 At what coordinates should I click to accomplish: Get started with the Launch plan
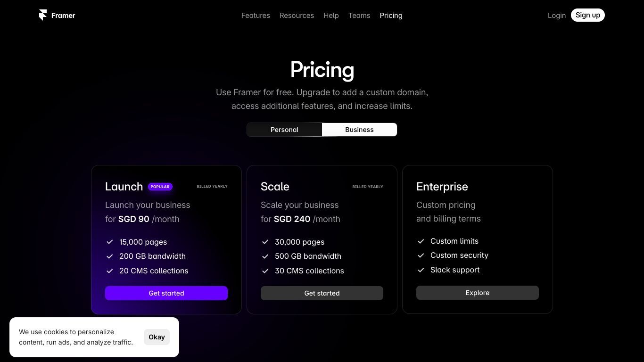166,293
